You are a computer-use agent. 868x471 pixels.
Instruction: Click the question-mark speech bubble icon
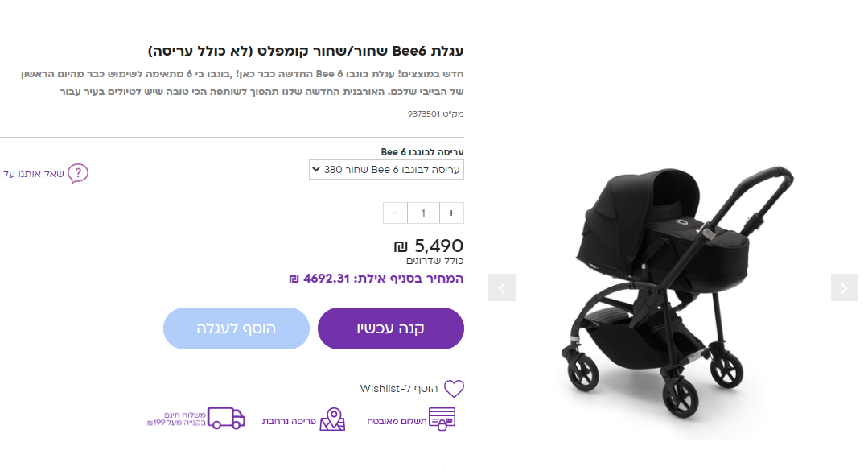click(78, 173)
